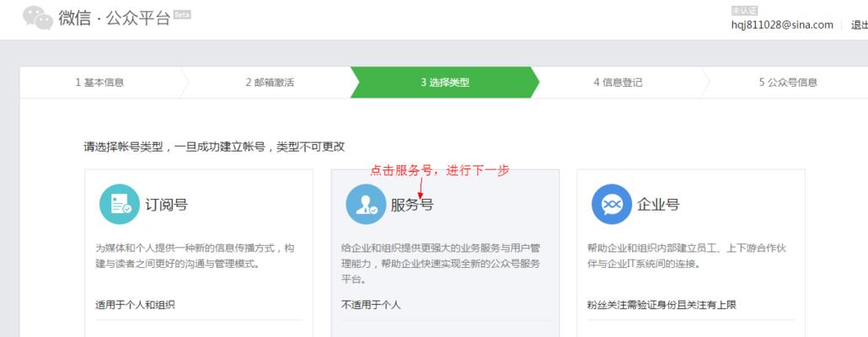
Task: Choose the 服务号 card title
Action: coord(412,205)
